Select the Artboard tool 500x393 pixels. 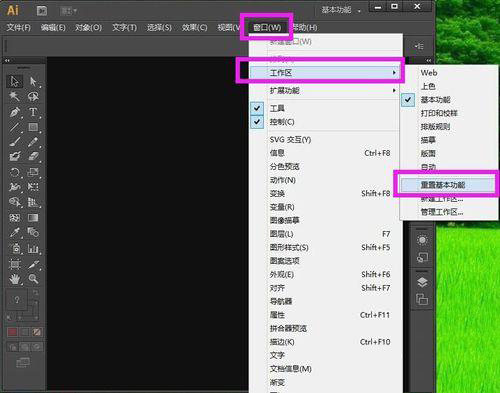(x=14, y=264)
